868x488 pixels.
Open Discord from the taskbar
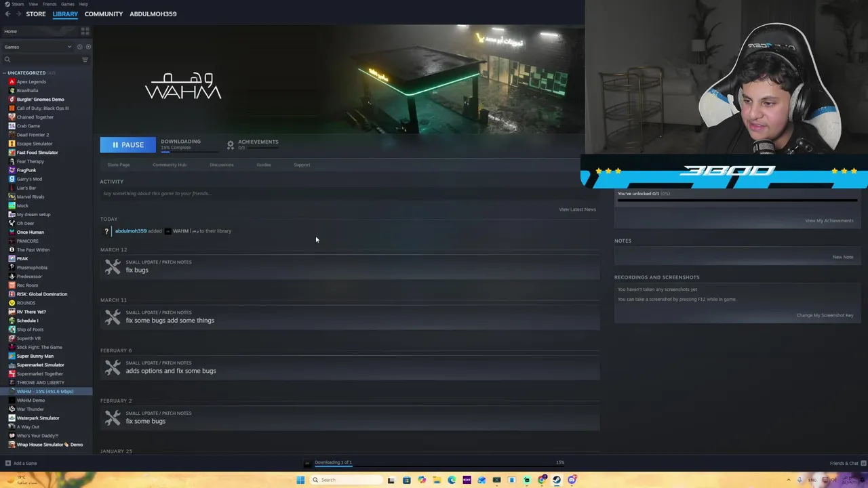(x=572, y=480)
